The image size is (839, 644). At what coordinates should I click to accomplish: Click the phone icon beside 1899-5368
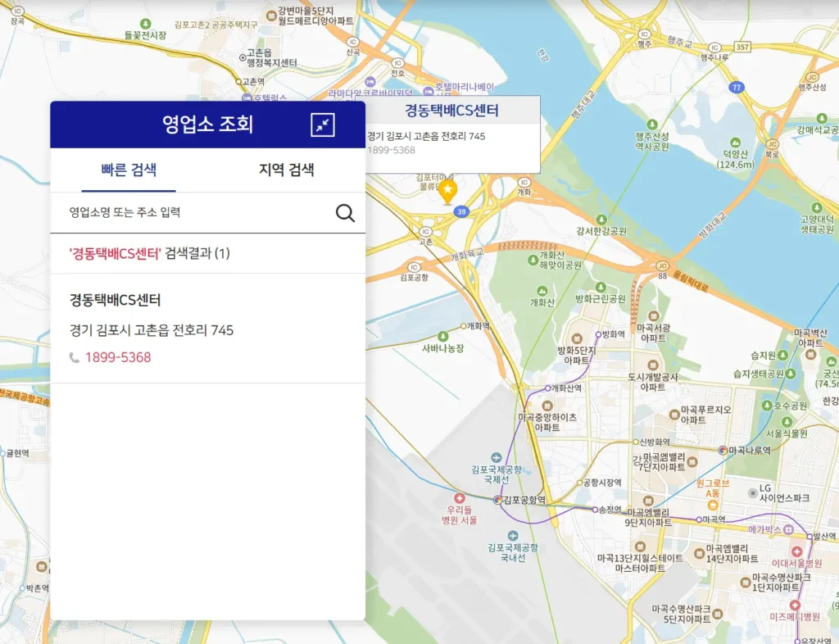point(75,358)
